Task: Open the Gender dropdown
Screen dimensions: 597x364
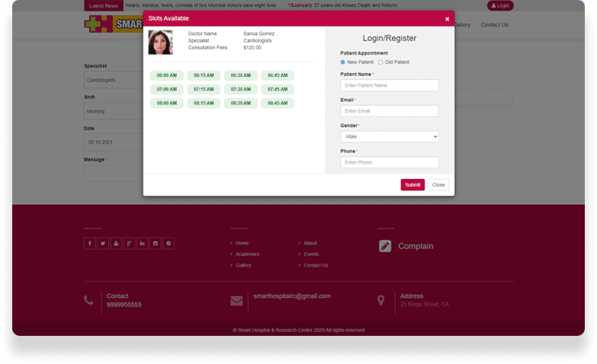Action: 390,137
